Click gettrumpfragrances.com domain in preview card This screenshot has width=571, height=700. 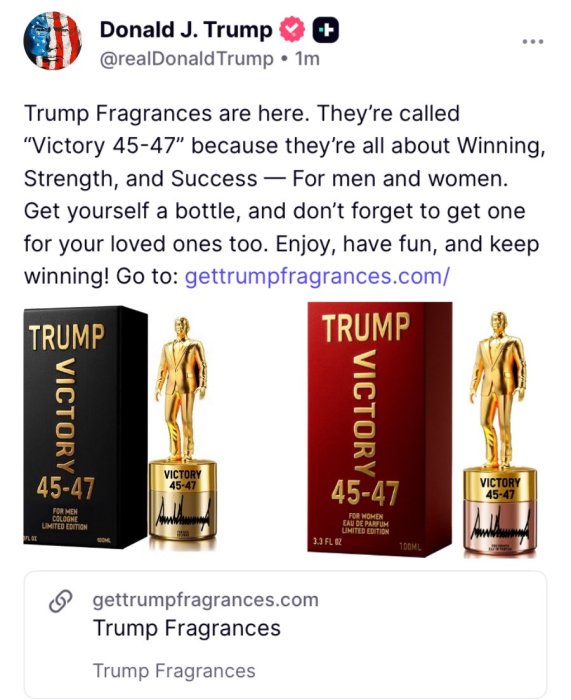[205, 600]
